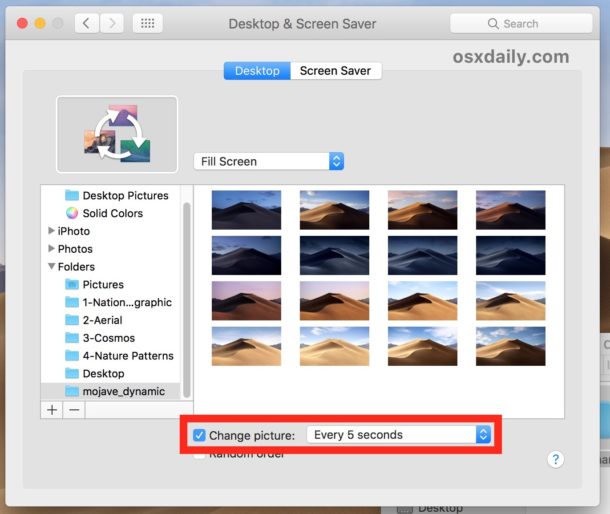Click the forward arrow navigation button
The height and width of the screenshot is (514, 610).
[x=112, y=23]
